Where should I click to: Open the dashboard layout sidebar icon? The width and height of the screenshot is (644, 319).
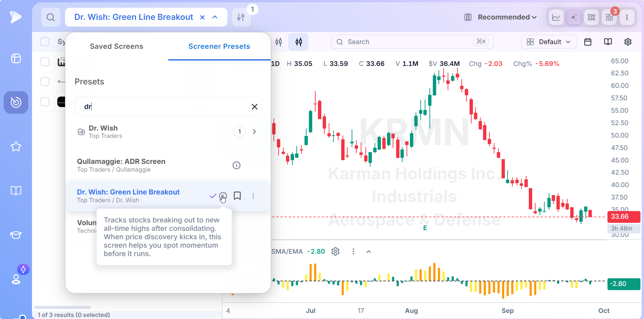click(x=16, y=59)
